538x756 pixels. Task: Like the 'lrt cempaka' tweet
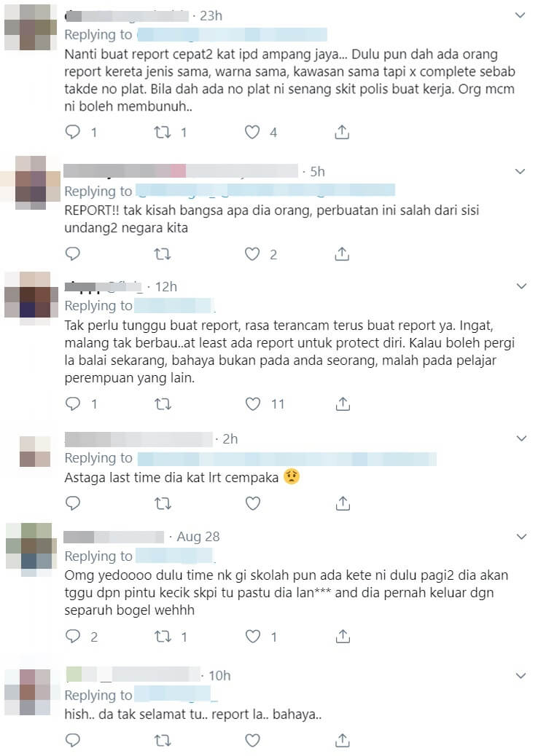coord(252,503)
